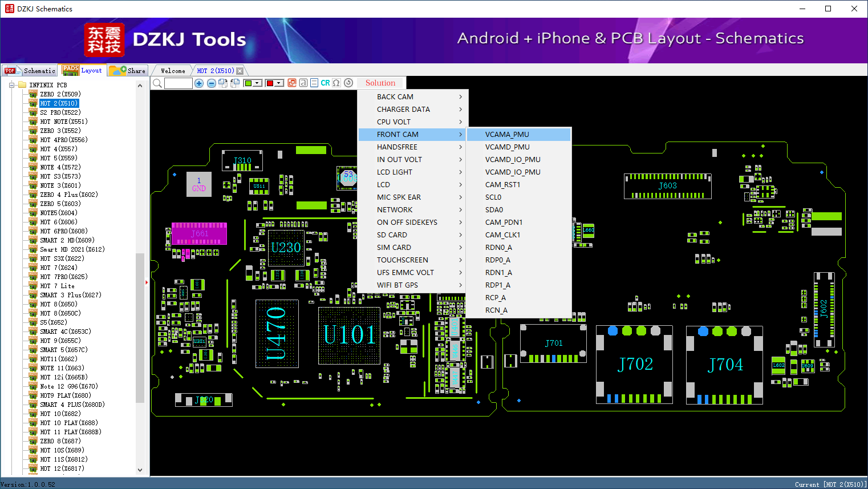
Task: Click the rotate-right layer flip icon
Action: 223,83
